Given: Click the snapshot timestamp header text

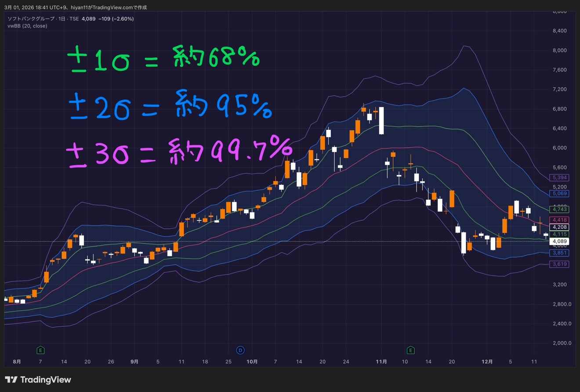Looking at the screenshot, I should pos(76,7).
